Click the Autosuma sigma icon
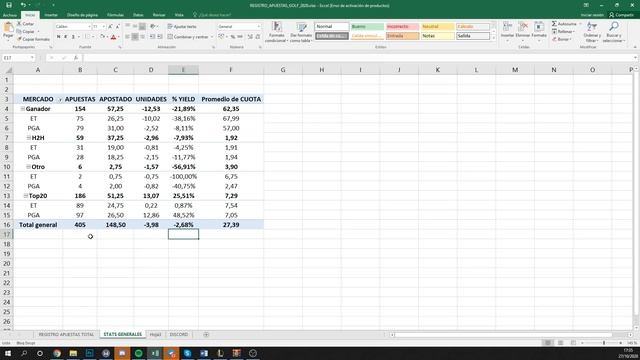This screenshot has height=360, width=640. click(554, 24)
